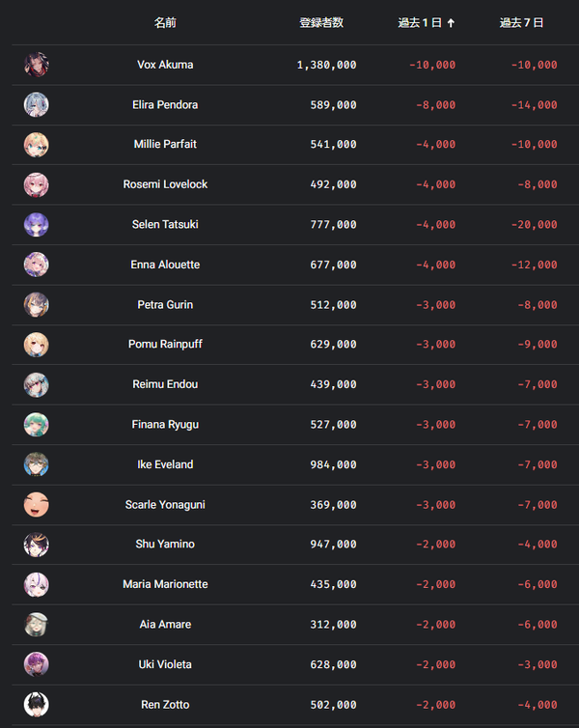Screen dimensions: 579x728
Task: Click Ren Zotto's black and white avatar
Action: pos(37,704)
